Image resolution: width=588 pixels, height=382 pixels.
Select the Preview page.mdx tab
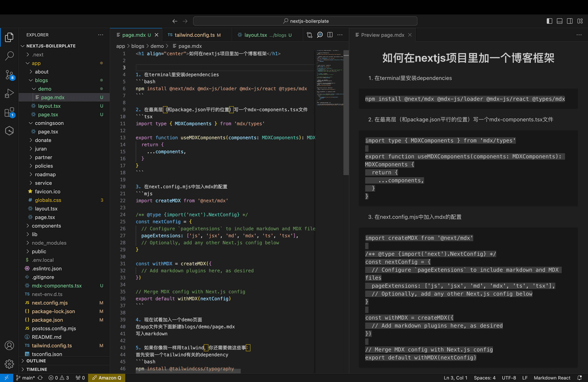tap(382, 35)
